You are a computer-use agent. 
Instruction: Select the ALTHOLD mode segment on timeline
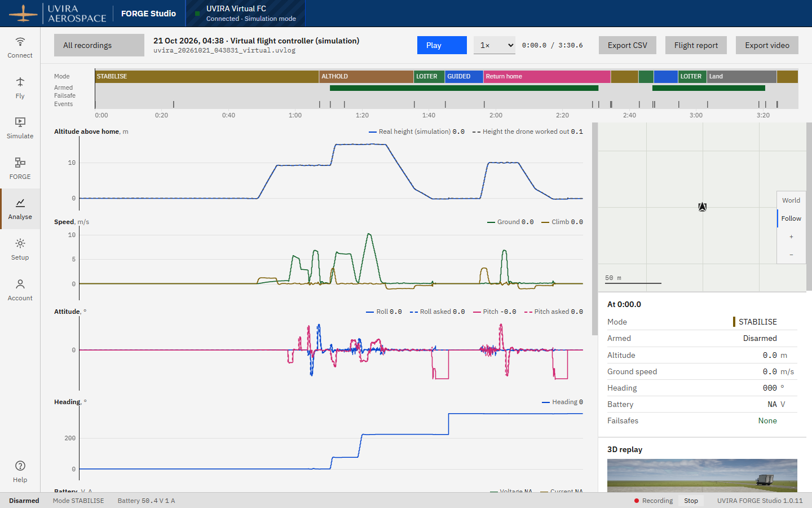coord(367,76)
